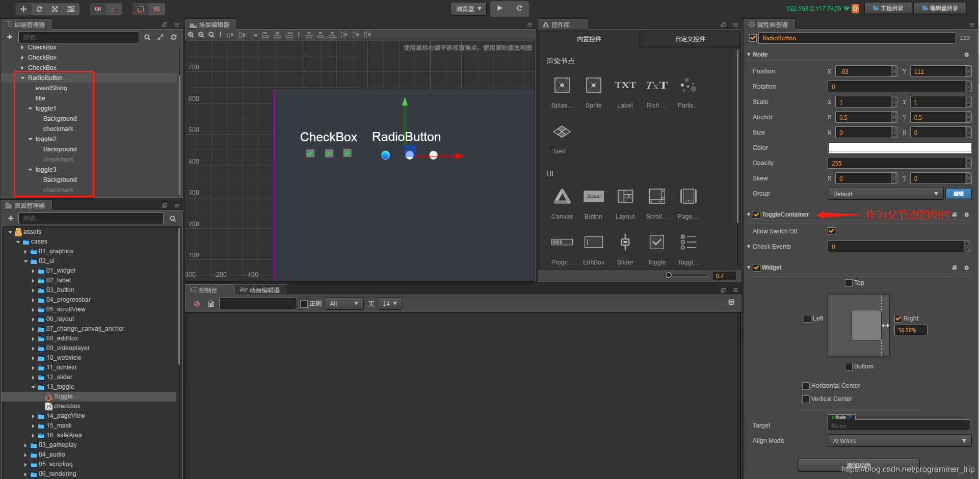The width and height of the screenshot is (980, 479).
Task: Switch to custom controls tab
Action: (690, 39)
